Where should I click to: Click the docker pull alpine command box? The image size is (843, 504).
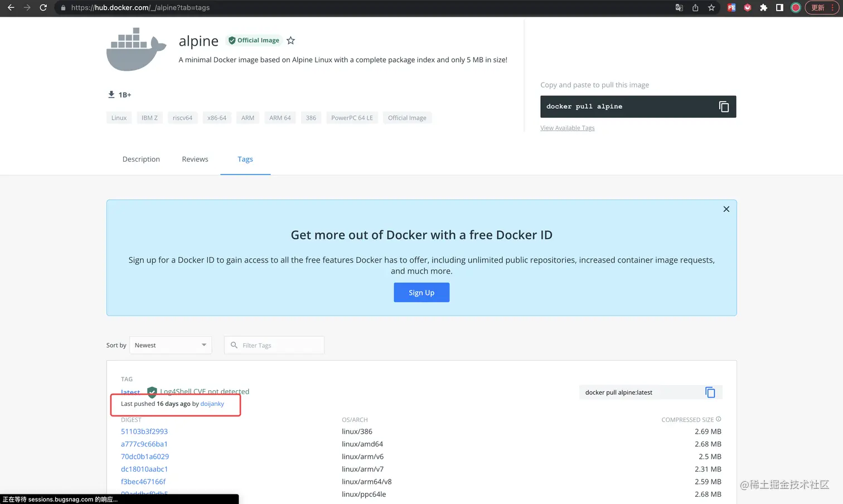638,106
